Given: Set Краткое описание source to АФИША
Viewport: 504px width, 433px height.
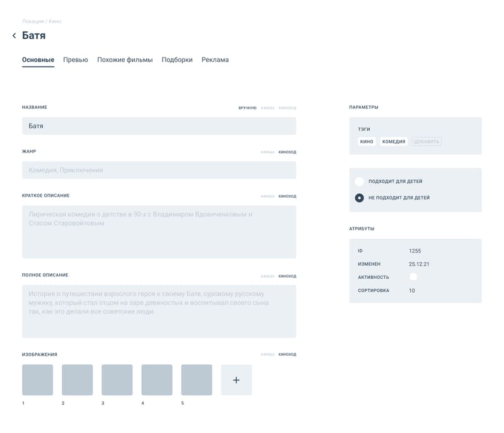Looking at the screenshot, I should 267,196.
